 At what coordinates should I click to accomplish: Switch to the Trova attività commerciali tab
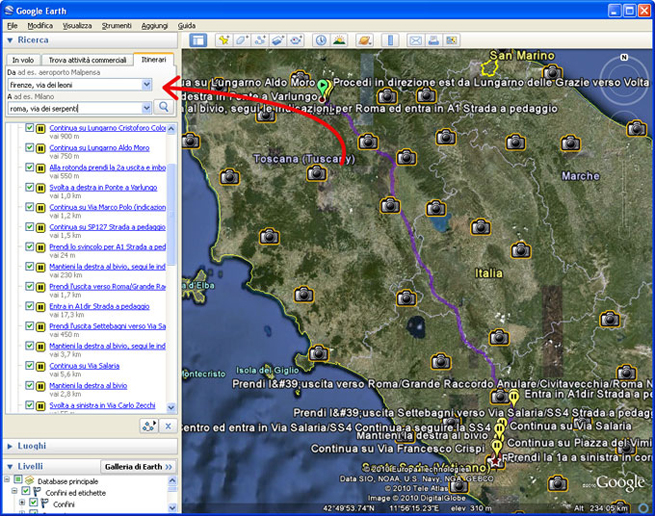coord(87,60)
